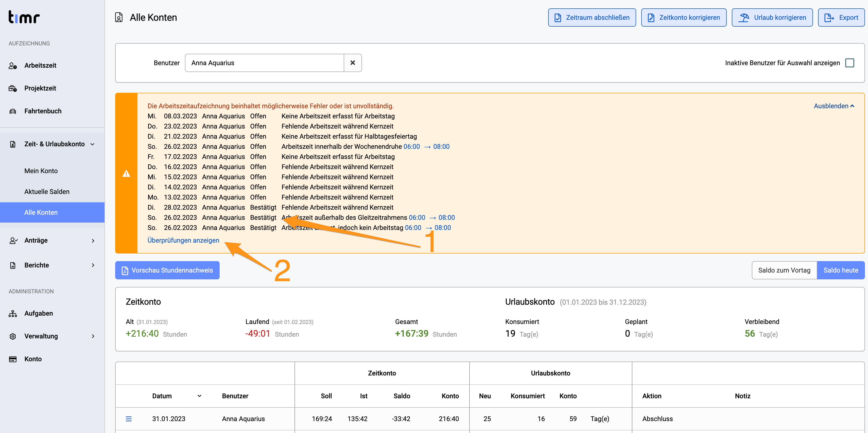Click the +216:40 Alt balance
868x433 pixels.
(142, 333)
